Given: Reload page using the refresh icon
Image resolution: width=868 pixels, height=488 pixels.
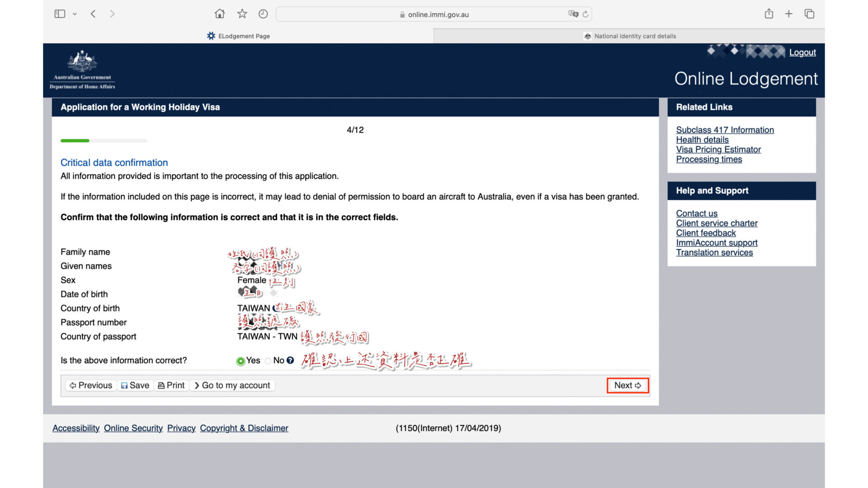Looking at the screenshot, I should pyautogui.click(x=585, y=14).
